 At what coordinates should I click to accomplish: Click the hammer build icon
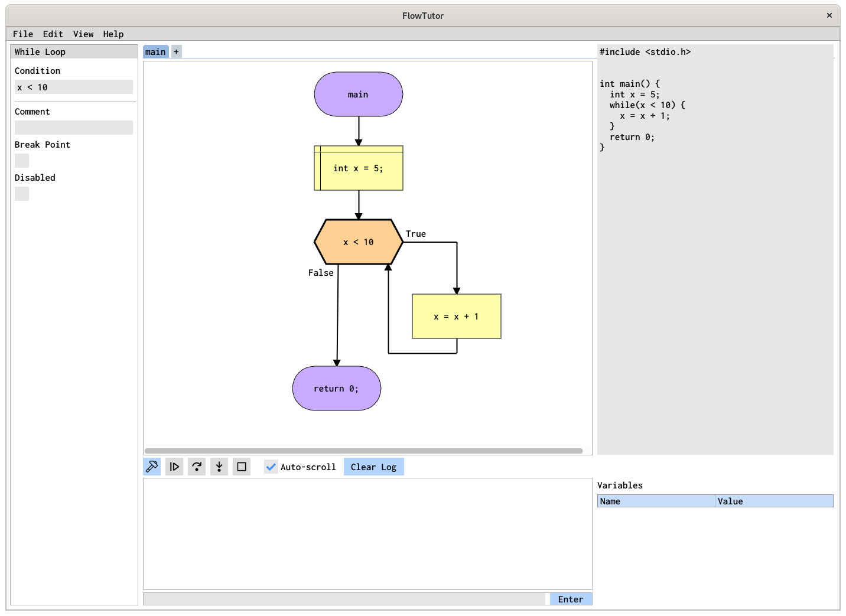coord(152,467)
